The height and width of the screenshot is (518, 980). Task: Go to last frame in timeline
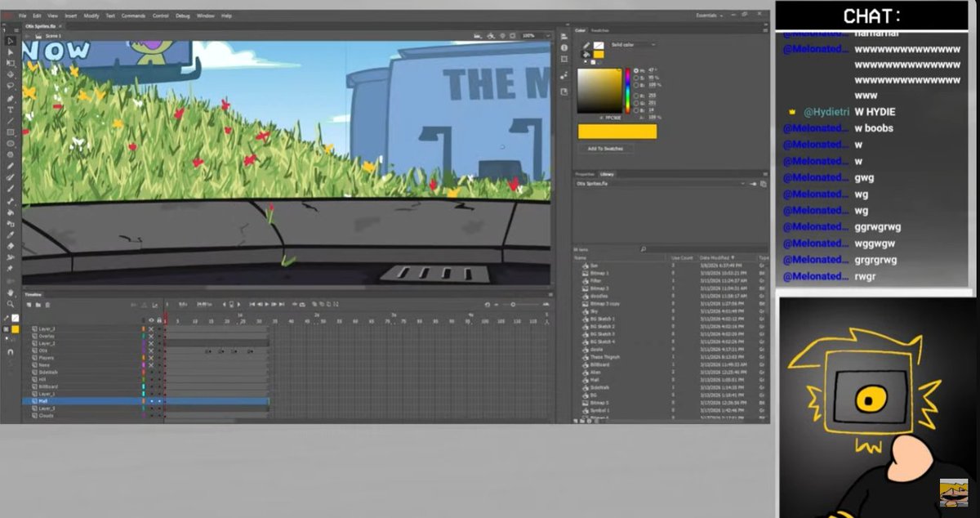tap(282, 304)
